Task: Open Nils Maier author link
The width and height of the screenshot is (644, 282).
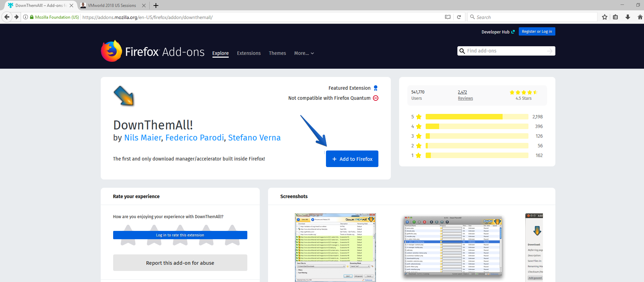Action: click(x=142, y=138)
